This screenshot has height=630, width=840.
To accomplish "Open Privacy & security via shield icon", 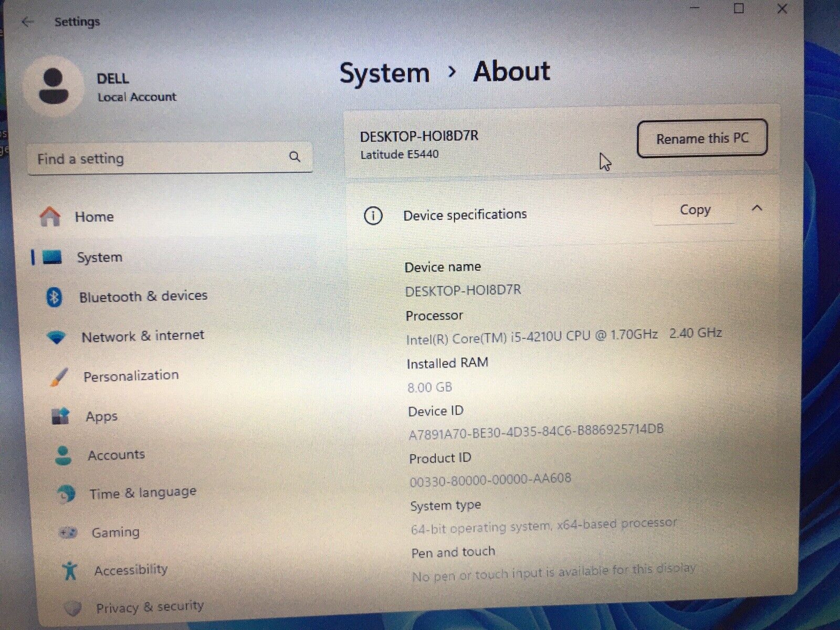I will 72,608.
